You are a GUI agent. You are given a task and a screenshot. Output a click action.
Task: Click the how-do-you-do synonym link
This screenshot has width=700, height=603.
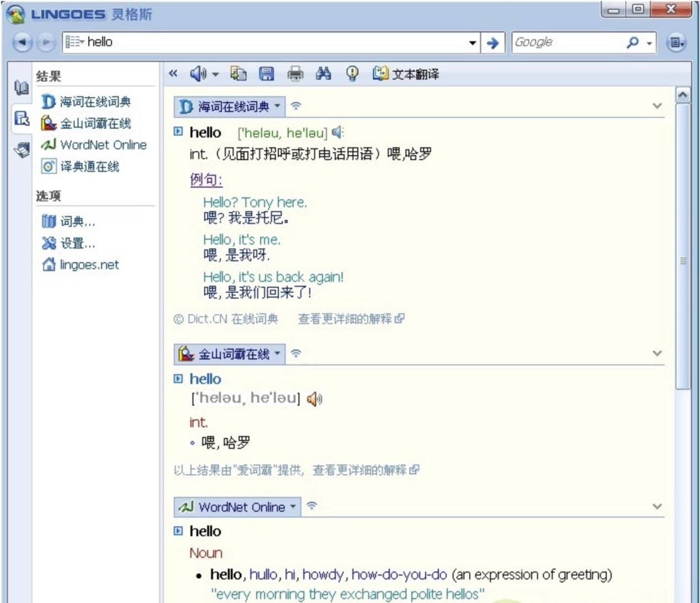[399, 575]
